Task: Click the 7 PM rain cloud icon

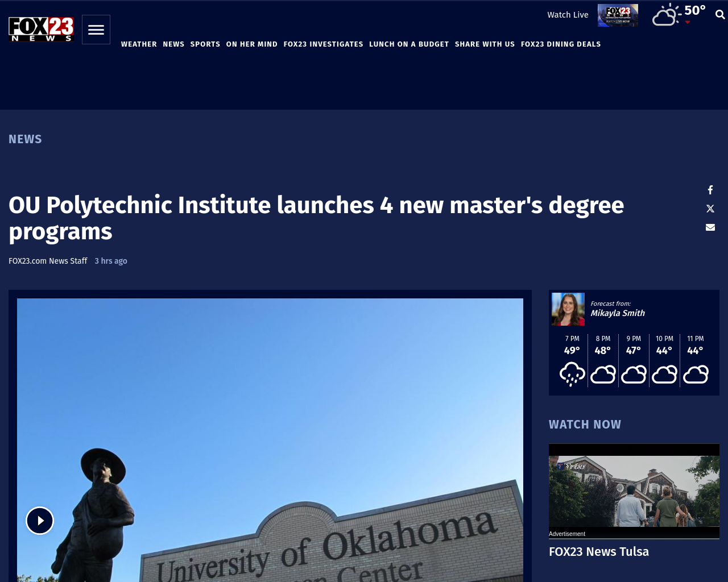Action: [x=572, y=374]
